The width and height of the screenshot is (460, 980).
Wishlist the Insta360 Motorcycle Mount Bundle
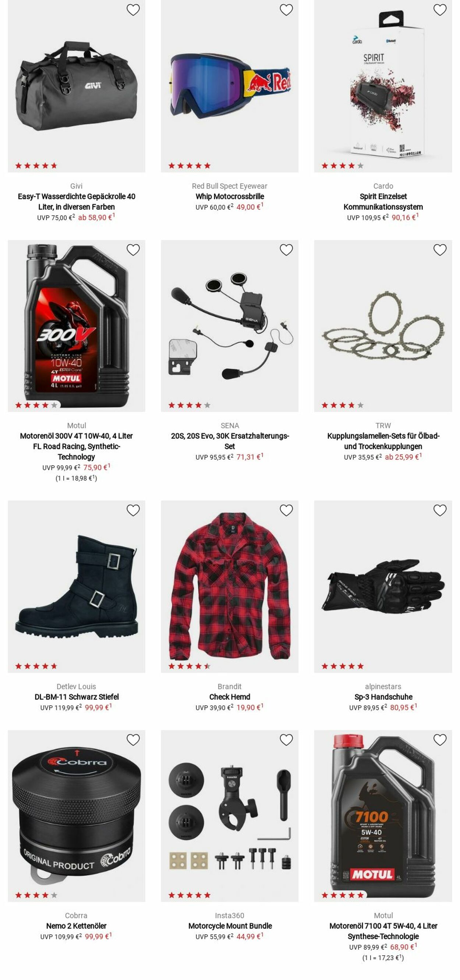click(286, 740)
